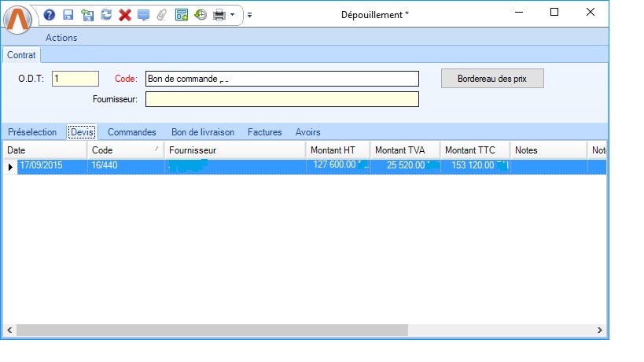Click the paperclip attachment icon
This screenshot has width=644, height=362.
(162, 15)
